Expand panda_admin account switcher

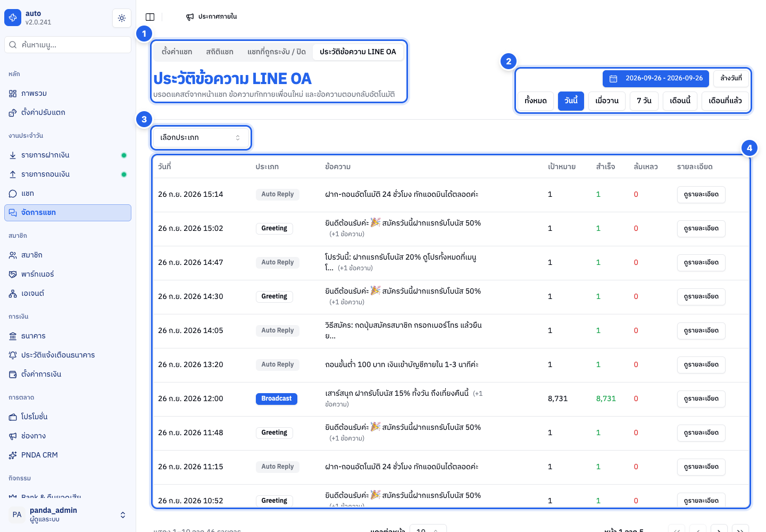tap(68, 514)
